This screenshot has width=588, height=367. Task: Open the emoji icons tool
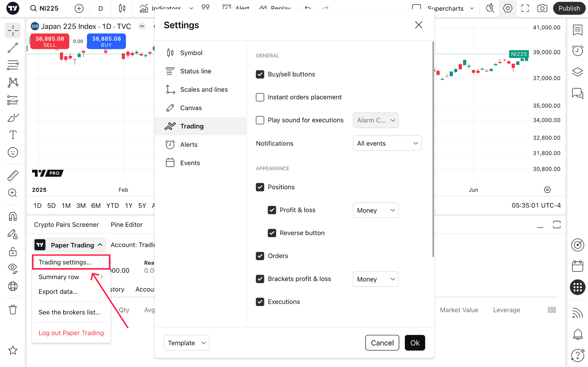13,152
